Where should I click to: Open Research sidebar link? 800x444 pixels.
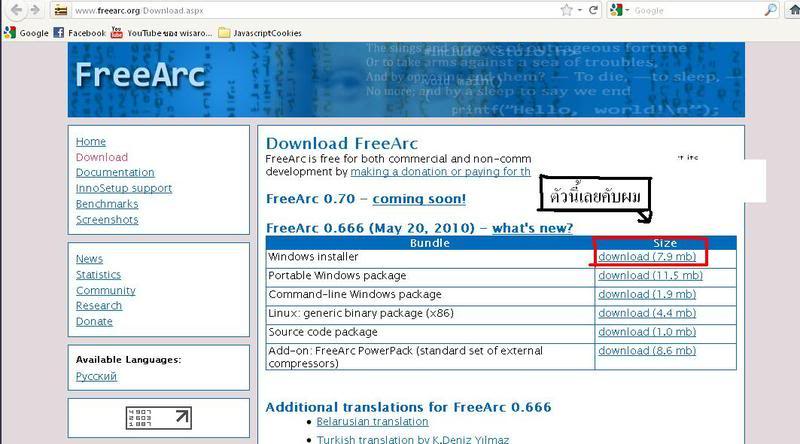tap(99, 306)
